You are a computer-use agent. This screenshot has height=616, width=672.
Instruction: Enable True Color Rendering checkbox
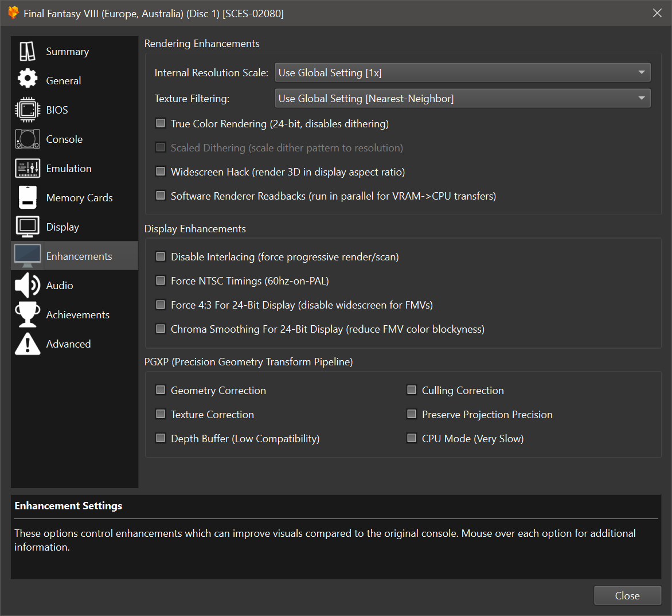coord(161,123)
